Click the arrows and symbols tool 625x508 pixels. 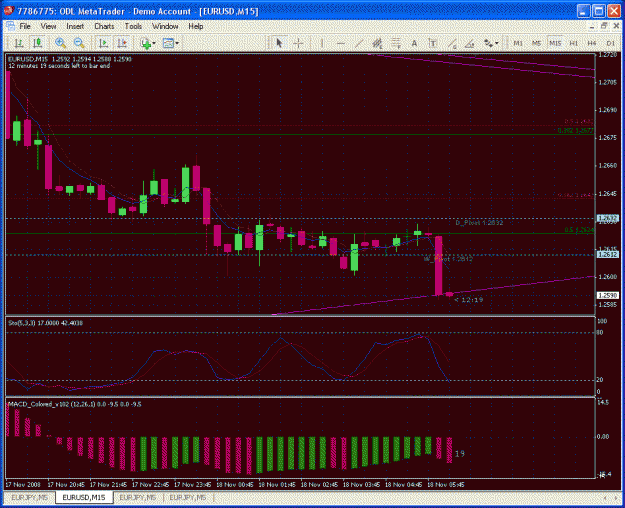tap(488, 43)
